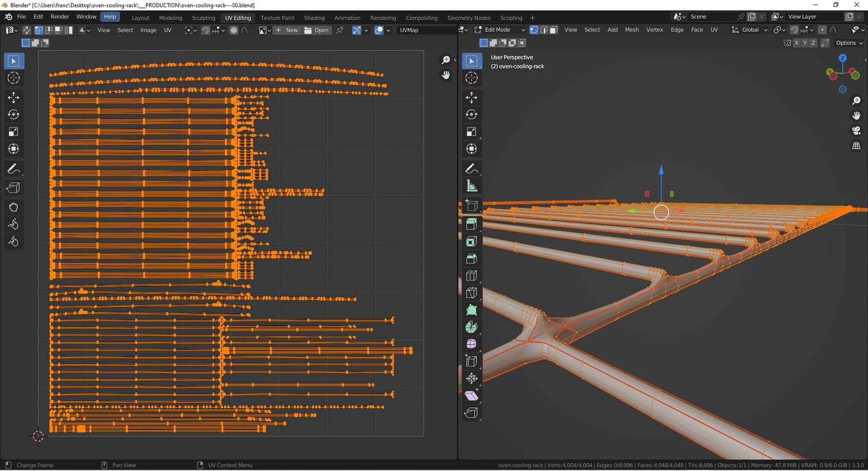Select the Loop Cut tool
Screen dimensions: 868x471
click(471, 275)
